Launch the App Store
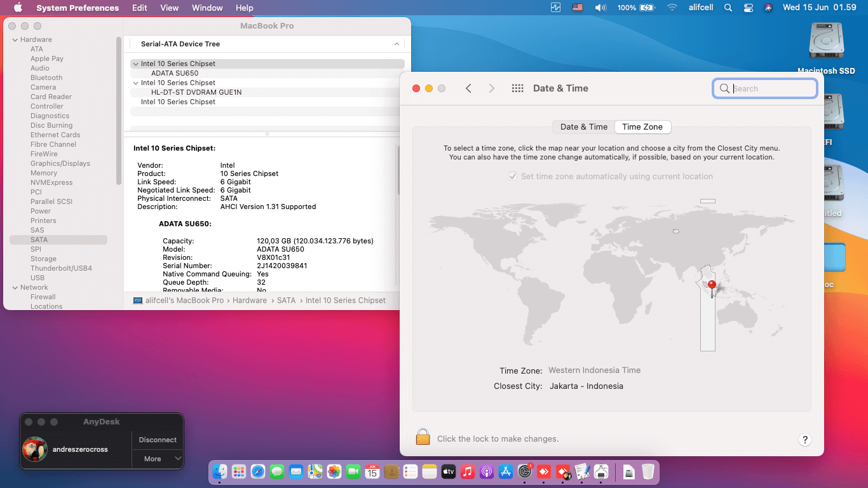The height and width of the screenshot is (488, 868). 506,471
